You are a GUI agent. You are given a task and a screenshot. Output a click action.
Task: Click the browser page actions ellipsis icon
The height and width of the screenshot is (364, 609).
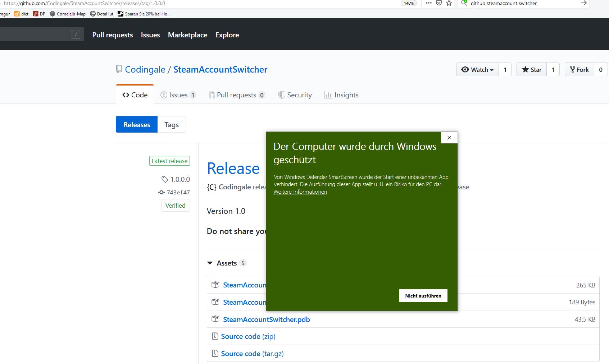click(x=428, y=3)
